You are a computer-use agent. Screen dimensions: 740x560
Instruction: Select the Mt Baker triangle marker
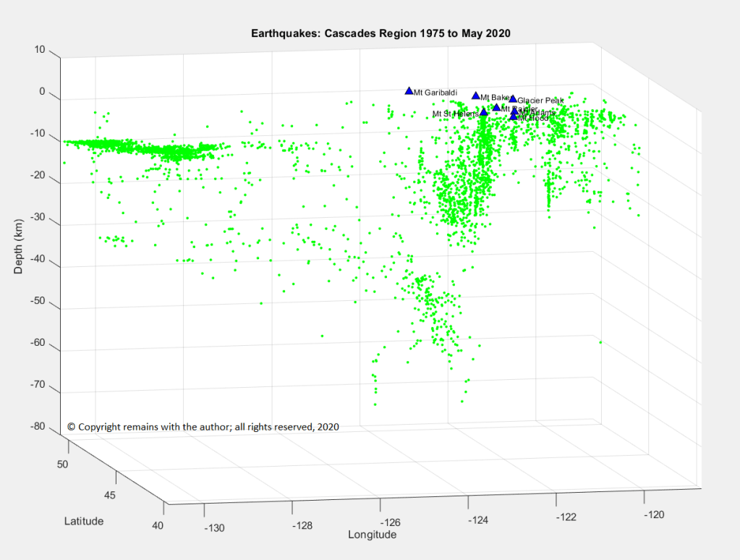click(x=476, y=96)
